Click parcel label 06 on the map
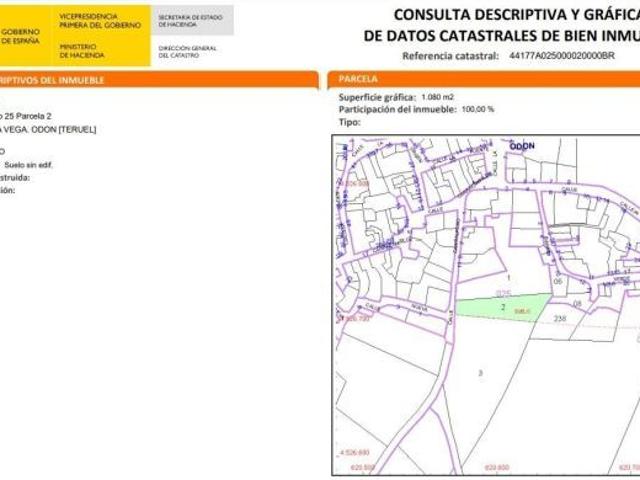 (x=558, y=281)
